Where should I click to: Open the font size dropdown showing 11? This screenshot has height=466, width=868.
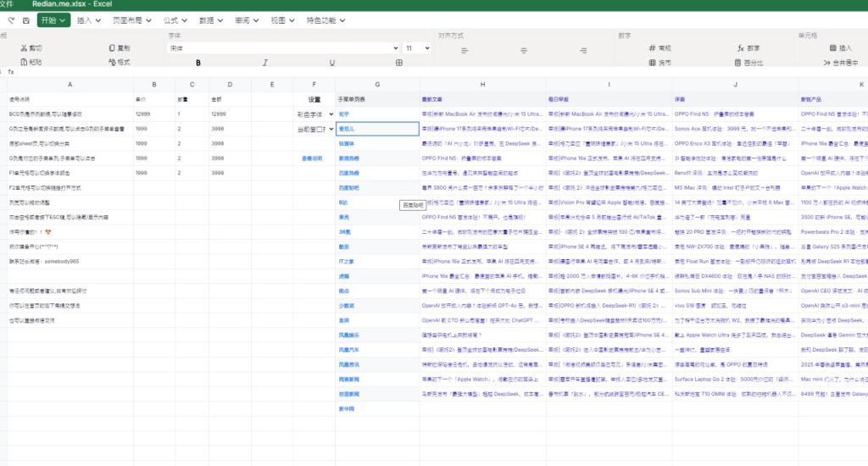(417, 48)
